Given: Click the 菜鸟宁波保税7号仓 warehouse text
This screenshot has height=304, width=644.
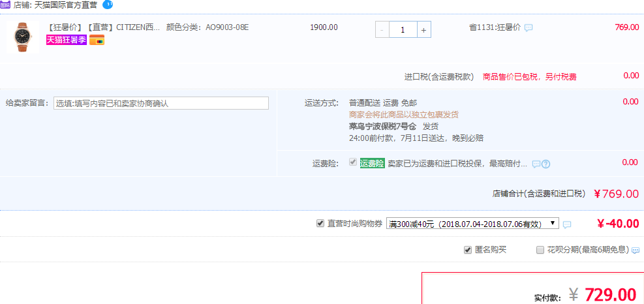Looking at the screenshot, I should [382, 126].
